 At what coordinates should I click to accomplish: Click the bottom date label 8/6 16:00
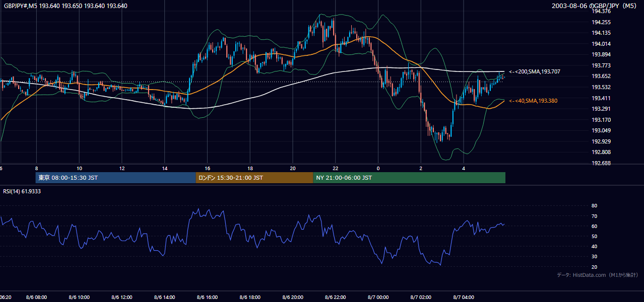(208, 297)
